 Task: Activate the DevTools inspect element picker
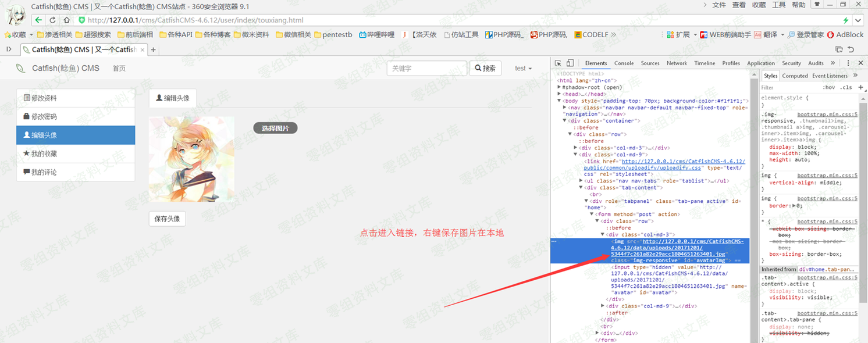558,63
